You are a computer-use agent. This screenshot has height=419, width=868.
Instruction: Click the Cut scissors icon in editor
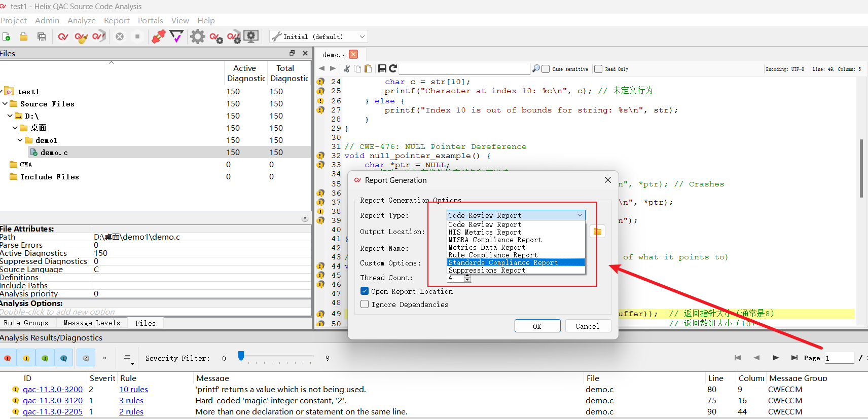point(347,68)
